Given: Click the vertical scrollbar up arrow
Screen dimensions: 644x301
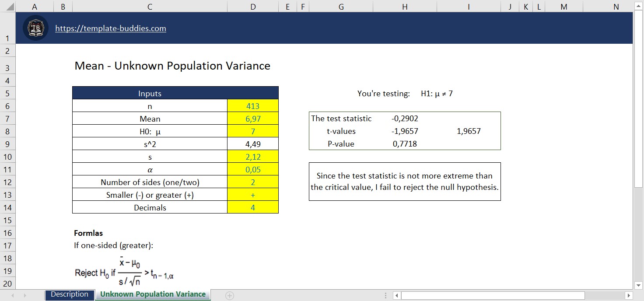Looking at the screenshot, I should [x=638, y=6].
